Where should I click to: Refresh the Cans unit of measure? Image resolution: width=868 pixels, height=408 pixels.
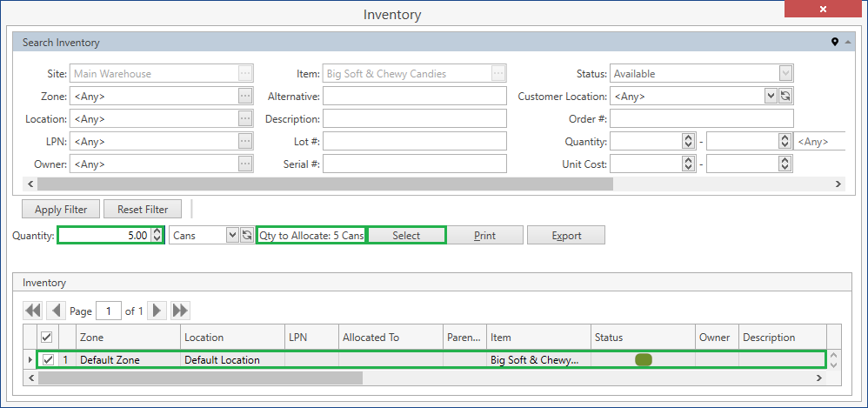(247, 235)
